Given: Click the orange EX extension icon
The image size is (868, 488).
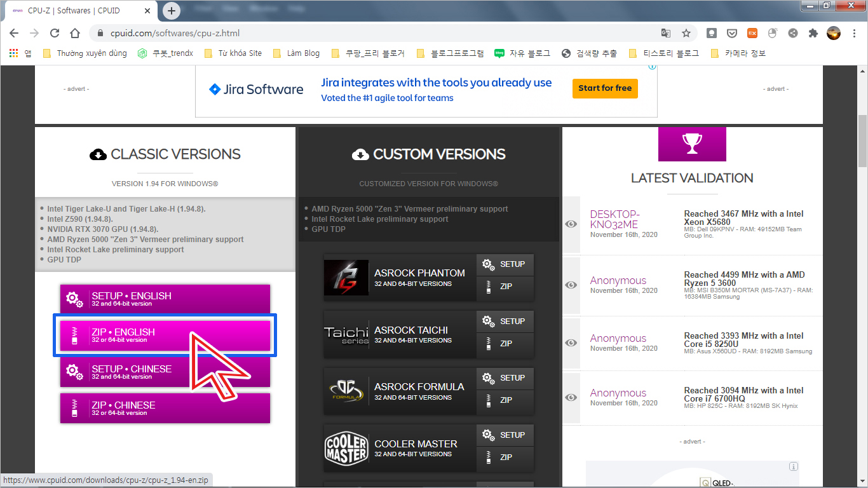Looking at the screenshot, I should pyautogui.click(x=752, y=33).
